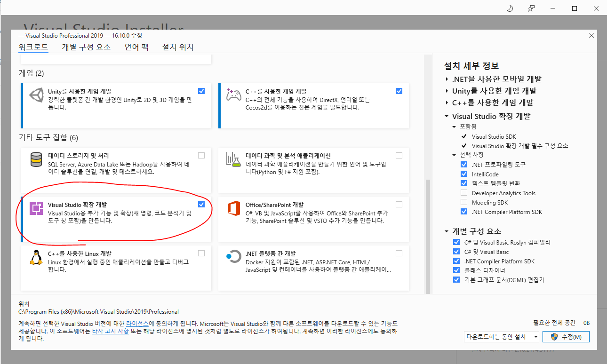This screenshot has height=364, width=607.
Task: Collapse the 선택 사항 section
Action: pos(454,155)
